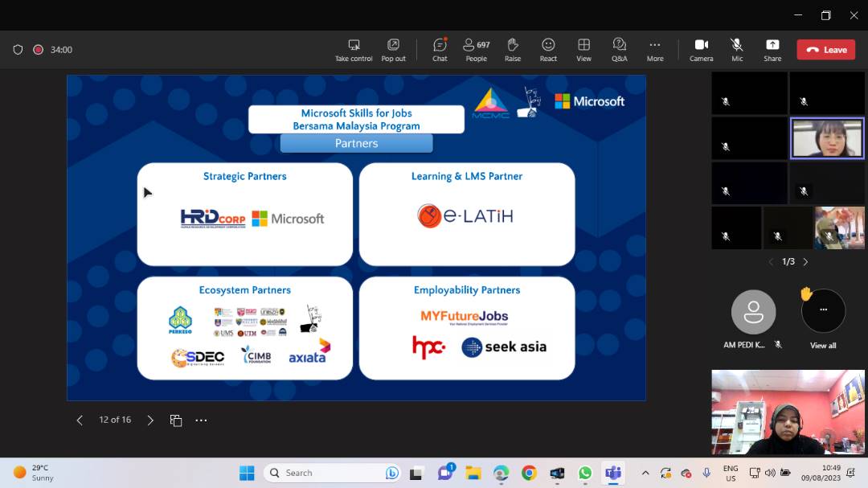
Task: Raise your hand in the meeting
Action: [513, 50]
